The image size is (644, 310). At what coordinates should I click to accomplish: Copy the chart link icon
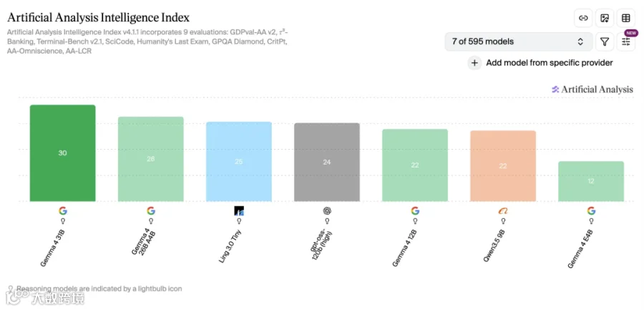click(x=582, y=18)
